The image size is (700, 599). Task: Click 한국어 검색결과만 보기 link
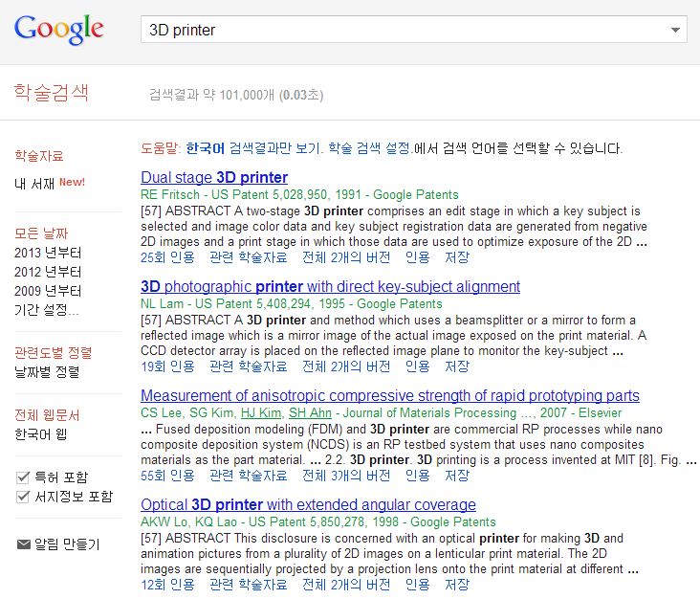(252, 148)
